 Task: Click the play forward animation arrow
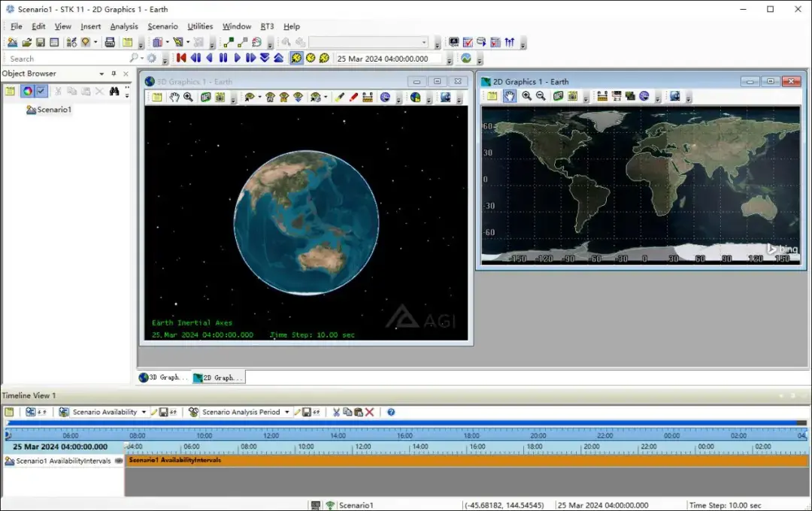click(x=238, y=58)
